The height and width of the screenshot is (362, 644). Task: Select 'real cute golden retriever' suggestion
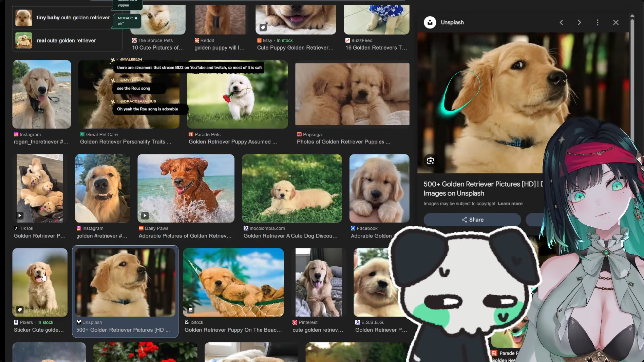(x=66, y=41)
